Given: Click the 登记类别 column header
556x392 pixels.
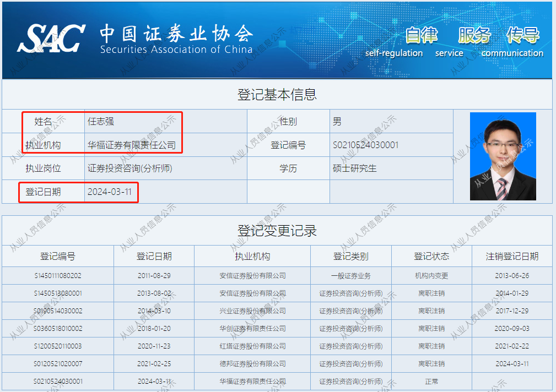Looking at the screenshot, I should pos(351,256).
